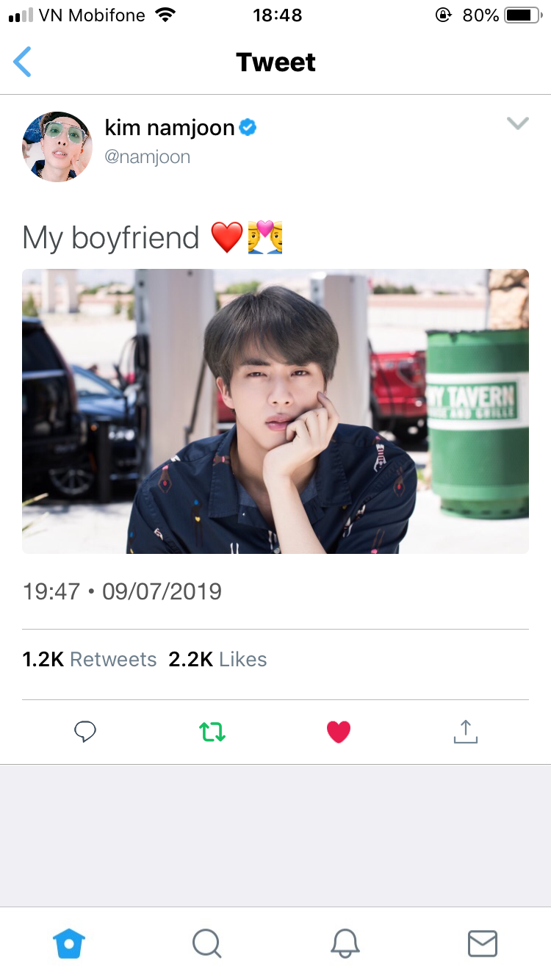Tap the Tweet header title

(275, 62)
